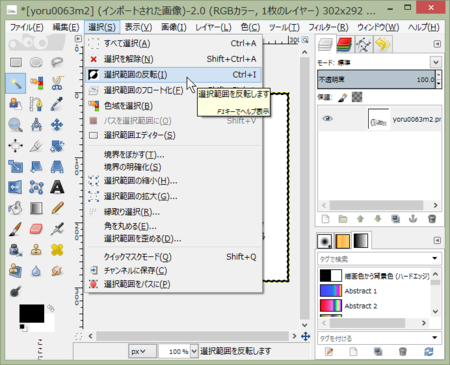Screen dimensions: 450x365
Task: Select the Paths tool in toolbox
Action: 36,104
